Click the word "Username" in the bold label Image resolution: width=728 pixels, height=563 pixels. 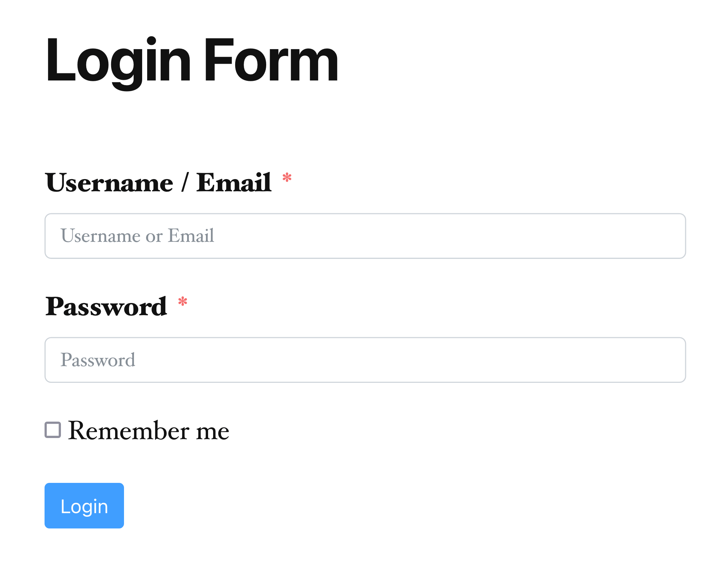pos(109,182)
